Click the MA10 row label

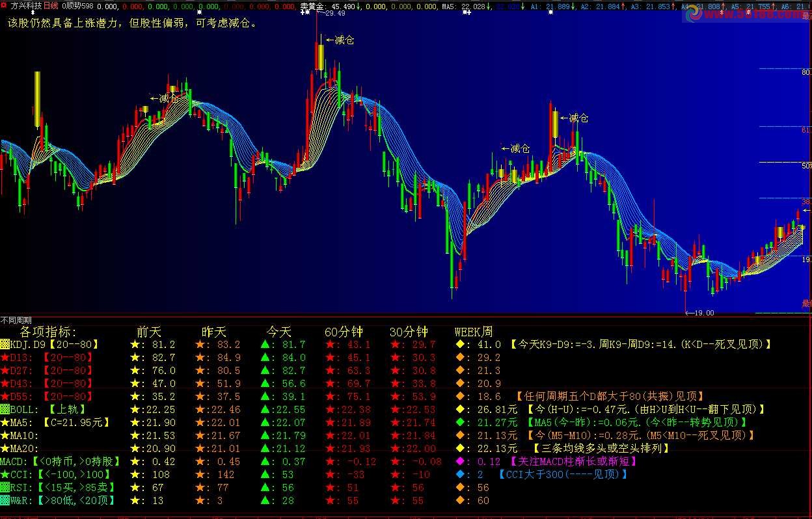tap(24, 436)
